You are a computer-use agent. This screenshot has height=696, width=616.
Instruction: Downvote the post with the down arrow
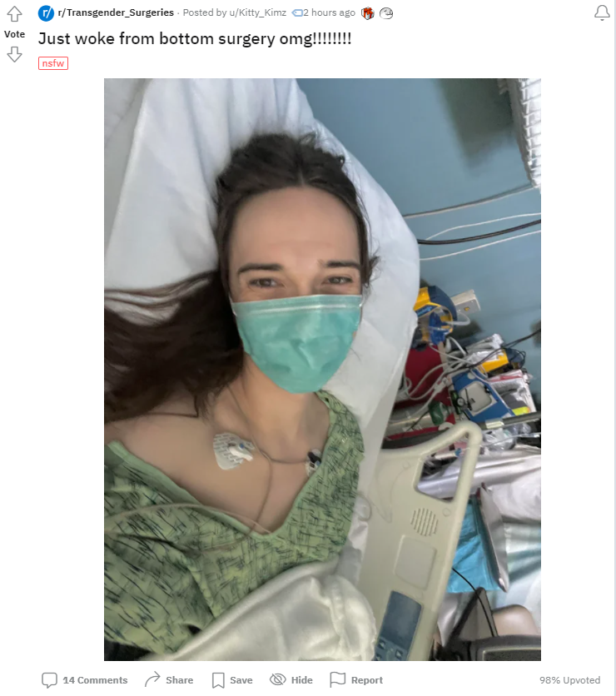click(14, 54)
